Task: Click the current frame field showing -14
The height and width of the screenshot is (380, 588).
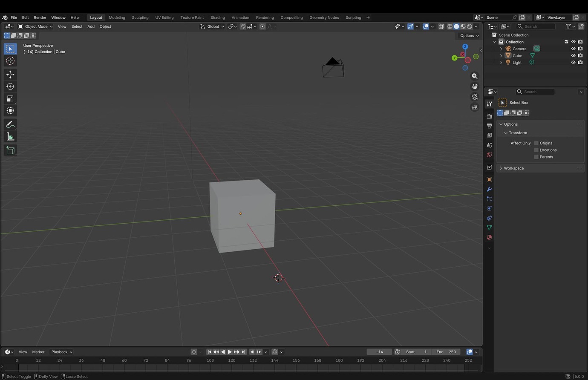Action: pos(379,352)
